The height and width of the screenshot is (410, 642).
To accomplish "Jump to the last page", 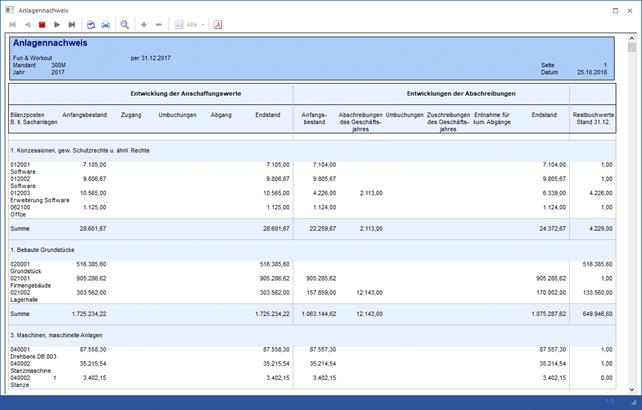I will pyautogui.click(x=71, y=24).
